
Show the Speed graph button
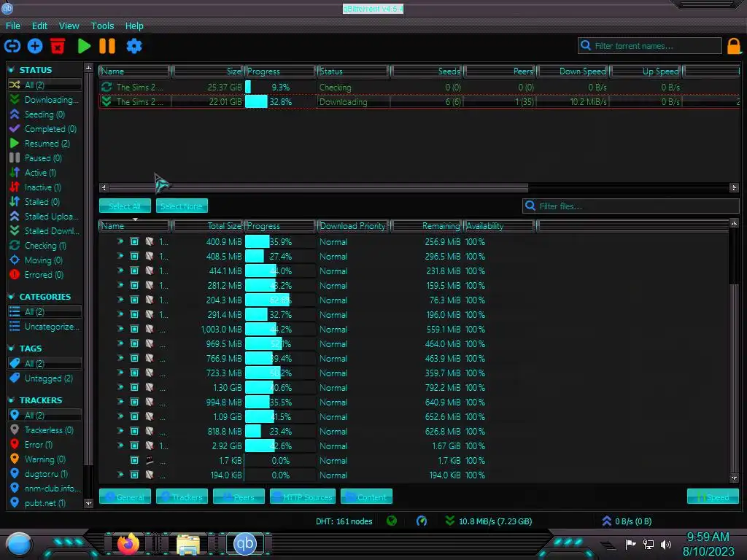(713, 497)
